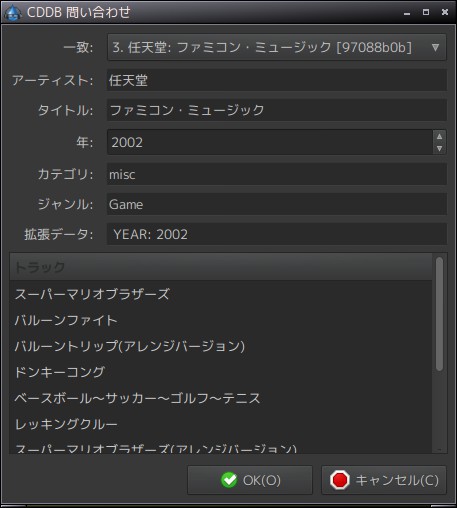Minimize the CDDB 問い合わせ window
The height and width of the screenshot is (508, 457).
point(407,13)
